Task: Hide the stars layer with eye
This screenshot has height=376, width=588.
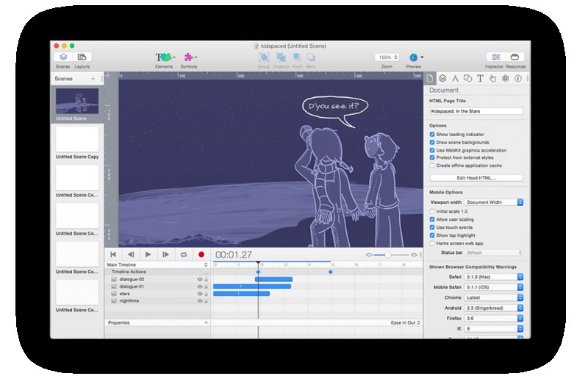Action: point(200,294)
